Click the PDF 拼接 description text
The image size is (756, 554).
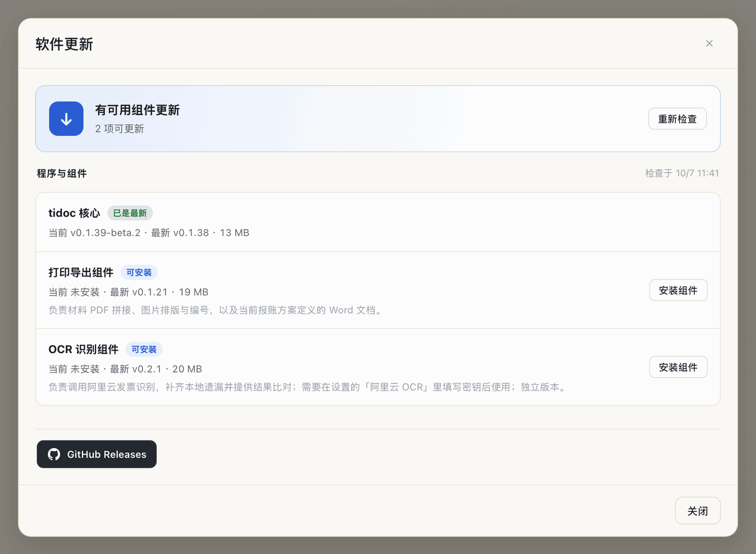(x=216, y=310)
